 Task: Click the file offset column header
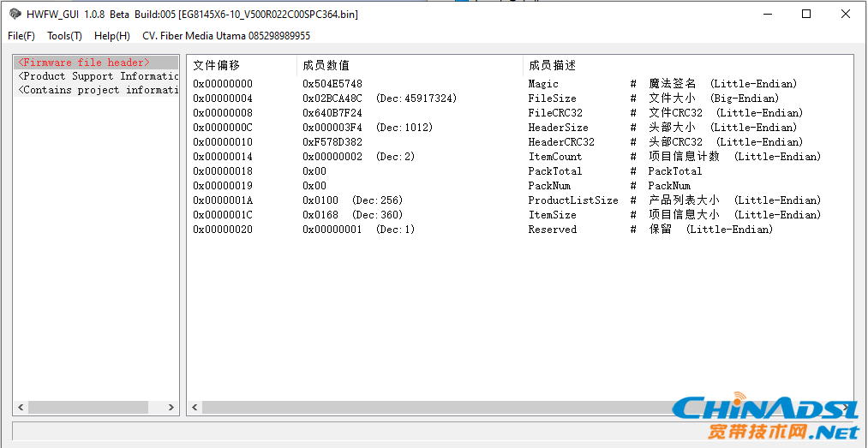coord(217,65)
